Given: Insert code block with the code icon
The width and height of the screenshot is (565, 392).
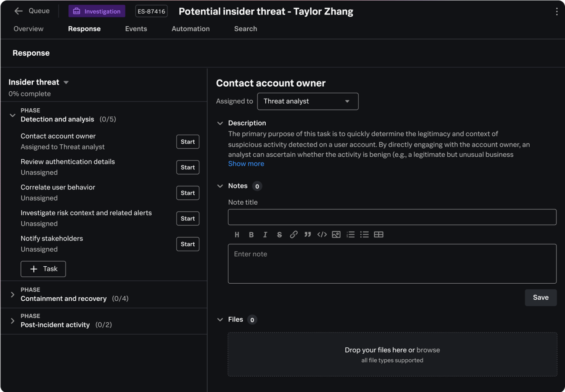Looking at the screenshot, I should [322, 234].
